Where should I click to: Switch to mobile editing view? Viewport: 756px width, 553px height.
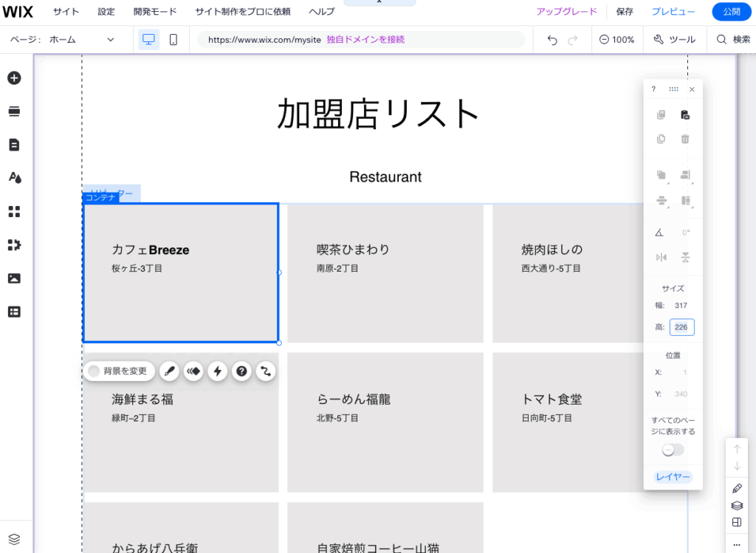pyautogui.click(x=173, y=39)
